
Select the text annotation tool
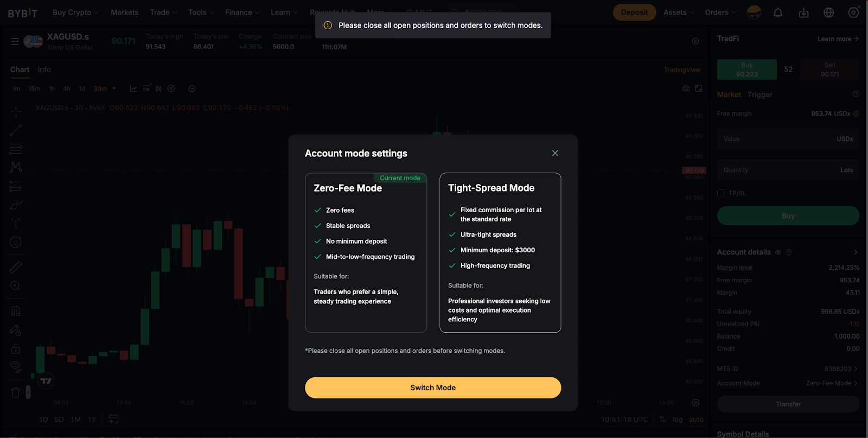(x=16, y=224)
